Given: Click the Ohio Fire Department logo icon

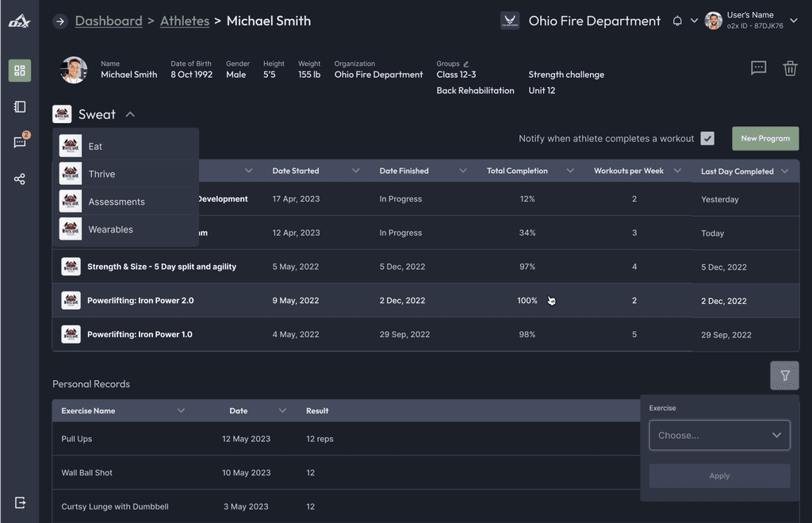Looking at the screenshot, I should coord(510,21).
